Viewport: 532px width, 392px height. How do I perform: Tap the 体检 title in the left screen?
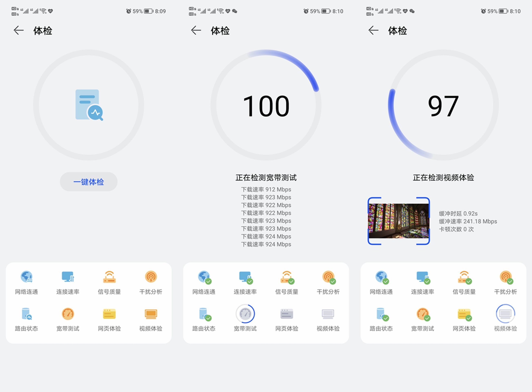pyautogui.click(x=43, y=31)
